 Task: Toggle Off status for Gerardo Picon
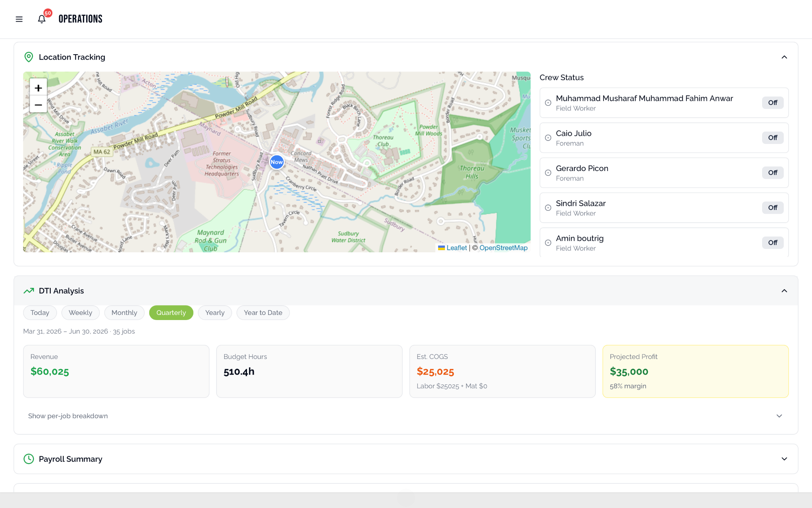pyautogui.click(x=773, y=173)
